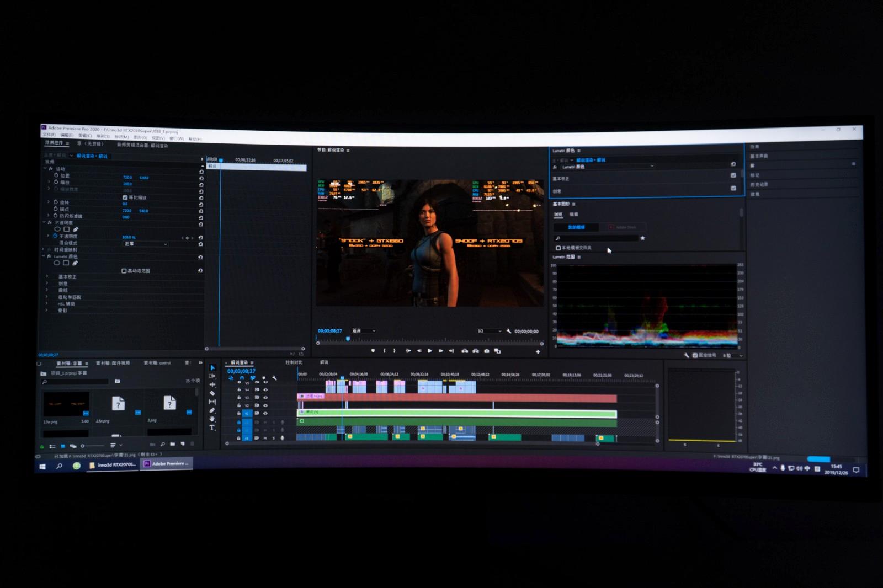
Task: Collapse the 运动 effect group
Action: [x=44, y=169]
